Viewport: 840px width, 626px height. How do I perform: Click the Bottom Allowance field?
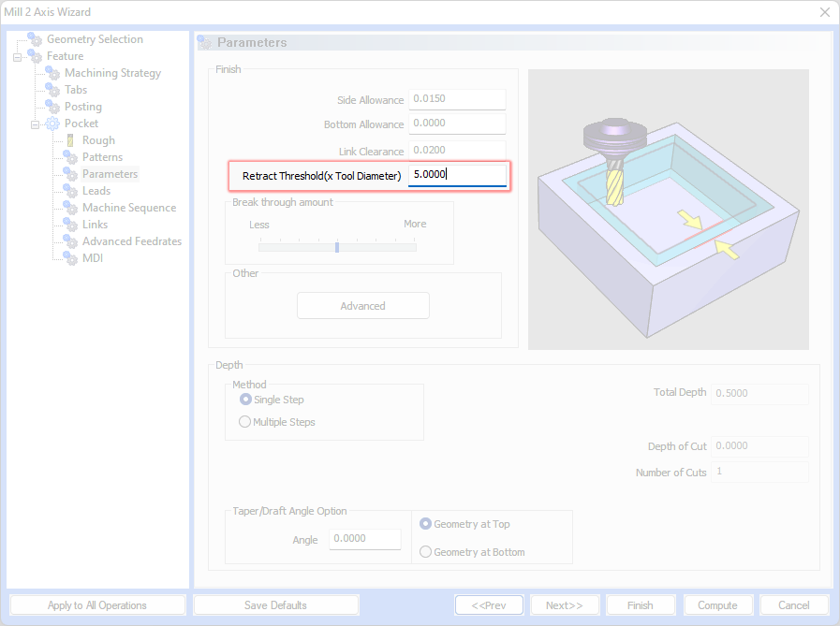457,124
